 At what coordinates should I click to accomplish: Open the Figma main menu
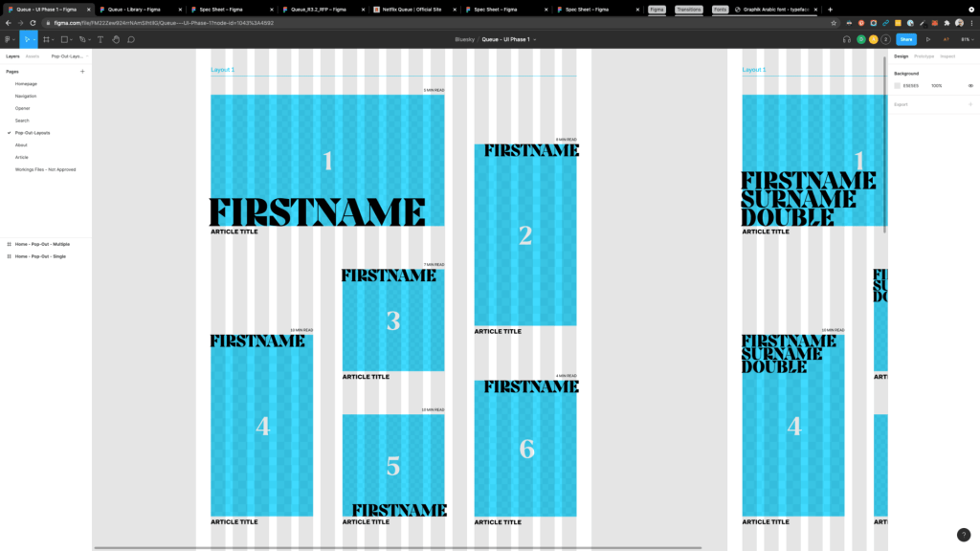tap(9, 39)
